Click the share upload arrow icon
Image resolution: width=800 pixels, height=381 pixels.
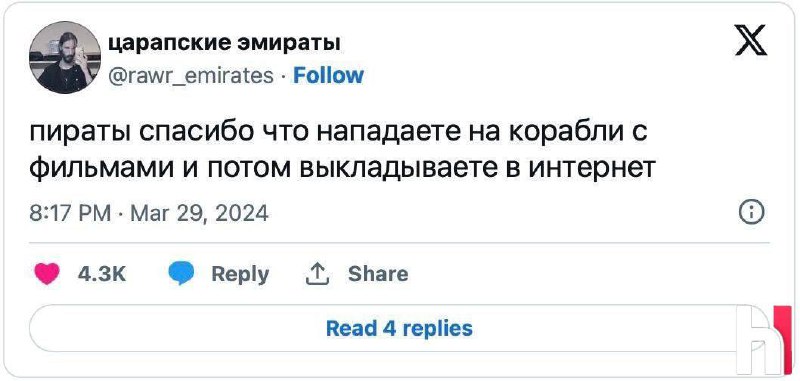pos(317,274)
